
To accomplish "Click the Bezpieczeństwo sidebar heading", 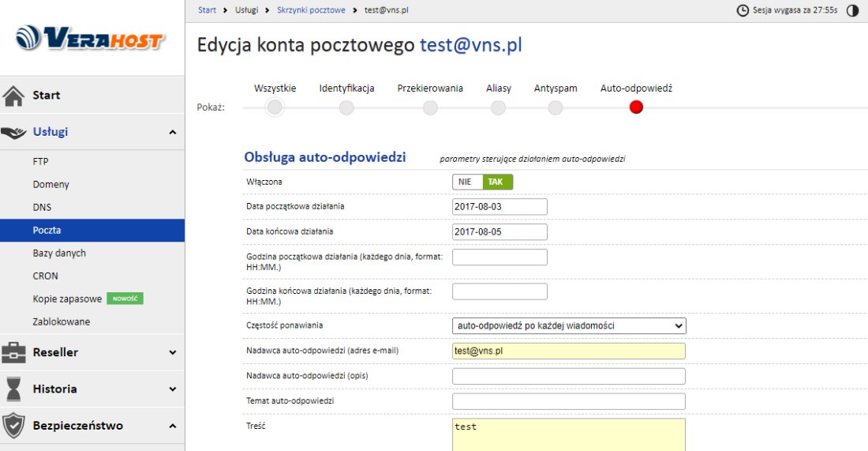I will (78, 426).
